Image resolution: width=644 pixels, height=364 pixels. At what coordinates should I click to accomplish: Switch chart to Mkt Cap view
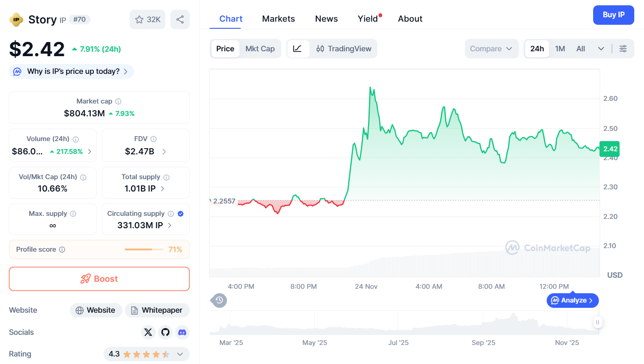[x=260, y=49]
